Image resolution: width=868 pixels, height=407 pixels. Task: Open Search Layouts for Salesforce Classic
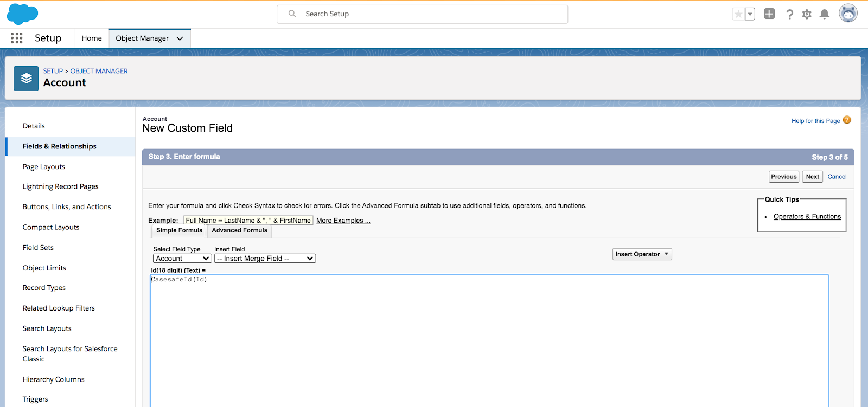[x=71, y=354]
